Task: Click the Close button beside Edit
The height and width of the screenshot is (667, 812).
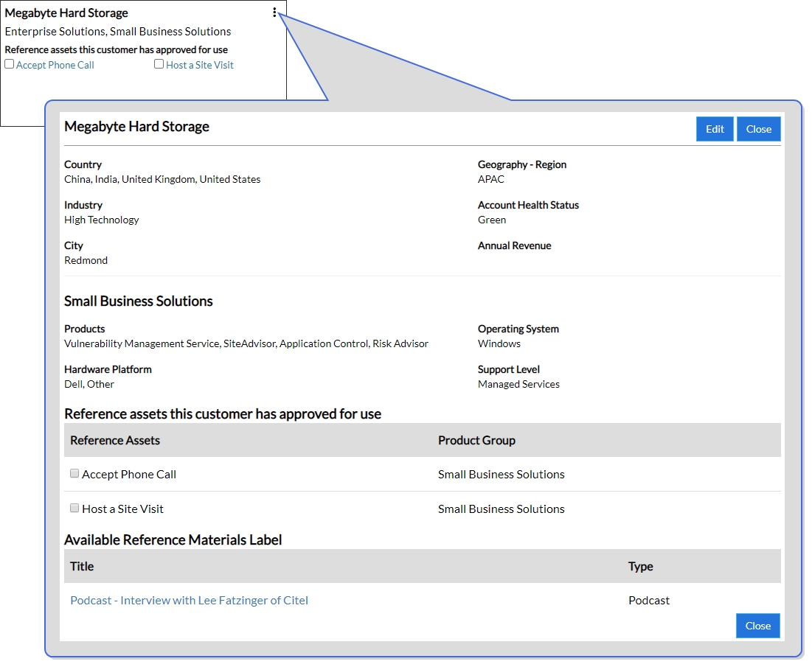Action: [x=759, y=129]
